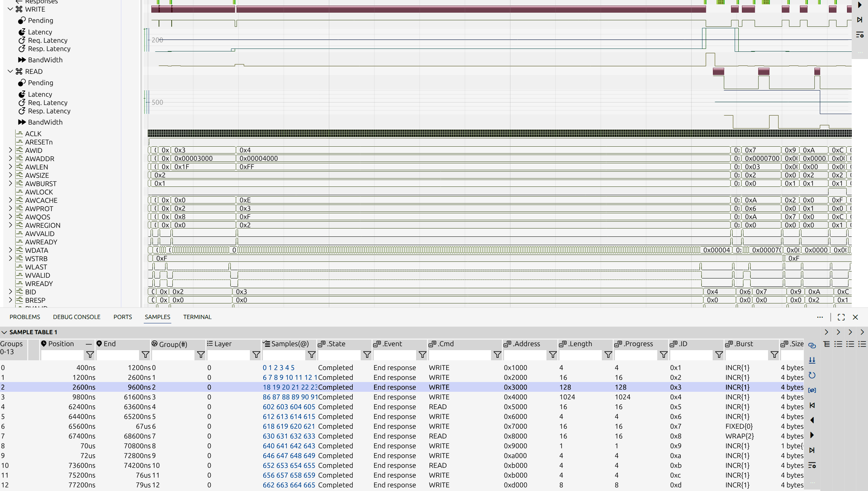The width and height of the screenshot is (868, 491).
Task: Open waveform settings icon at top right
Action: coord(860,35)
